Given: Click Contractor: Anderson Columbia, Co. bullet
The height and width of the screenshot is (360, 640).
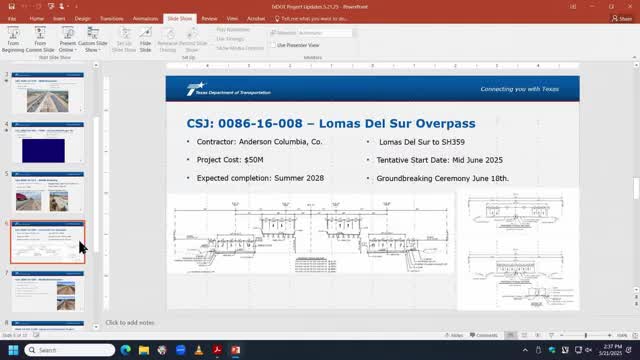Looking at the screenshot, I should point(260,142).
